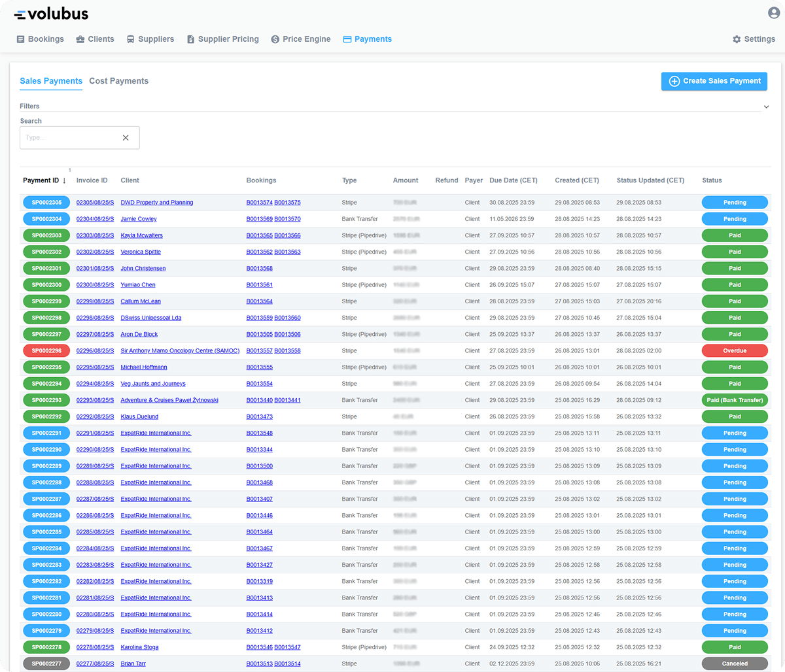This screenshot has height=672, width=785.
Task: Click the volubus logo
Action: pyautogui.click(x=51, y=14)
